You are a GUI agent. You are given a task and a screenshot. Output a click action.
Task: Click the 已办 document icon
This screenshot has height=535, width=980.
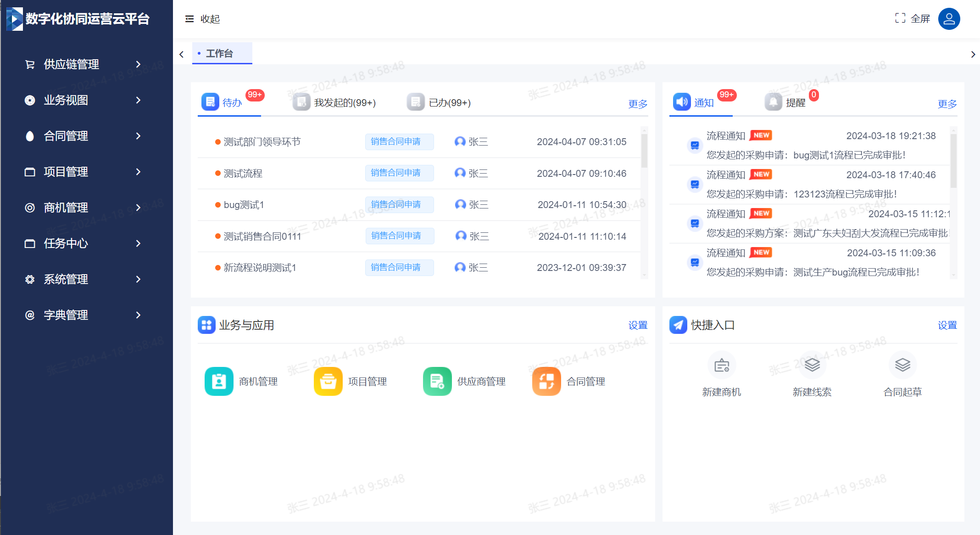point(416,102)
